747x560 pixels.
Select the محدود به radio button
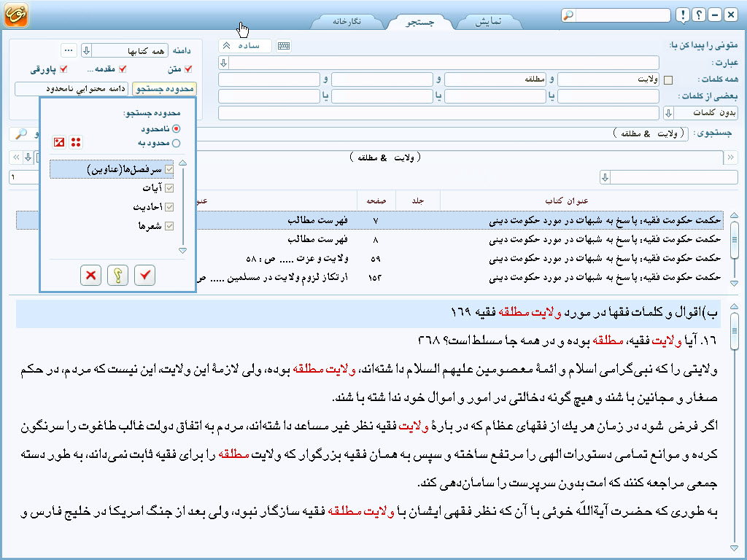click(x=176, y=143)
